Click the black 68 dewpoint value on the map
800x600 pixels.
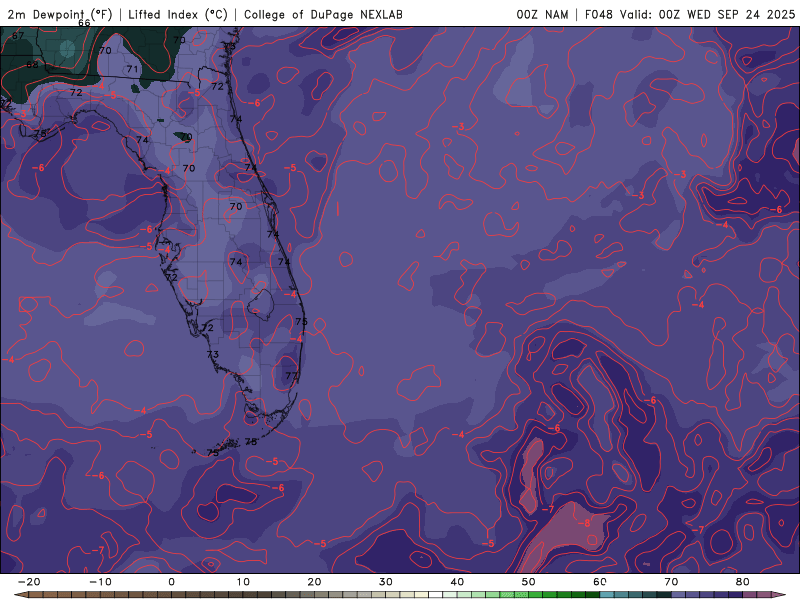pyautogui.click(x=32, y=64)
